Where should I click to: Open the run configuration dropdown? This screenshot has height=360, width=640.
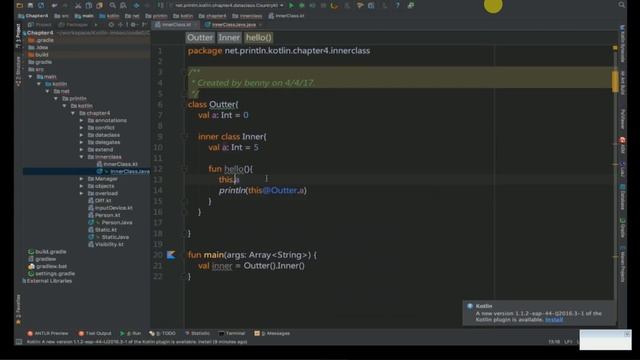(229, 5)
